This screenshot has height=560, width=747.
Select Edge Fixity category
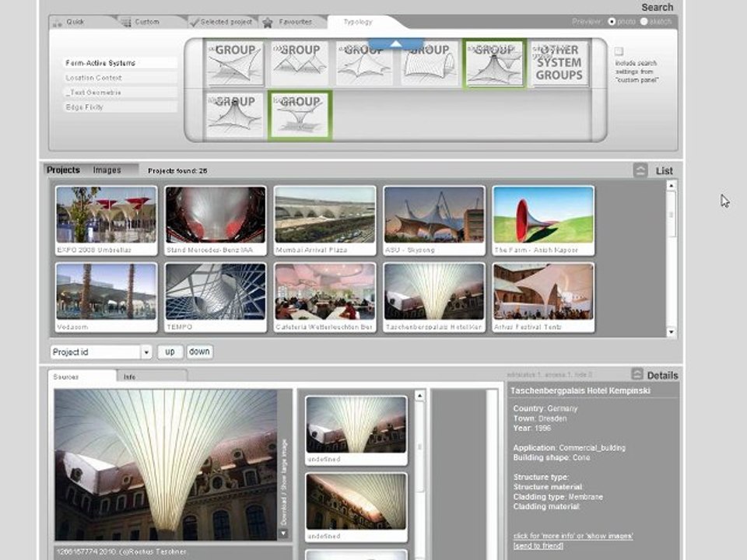tap(120, 107)
